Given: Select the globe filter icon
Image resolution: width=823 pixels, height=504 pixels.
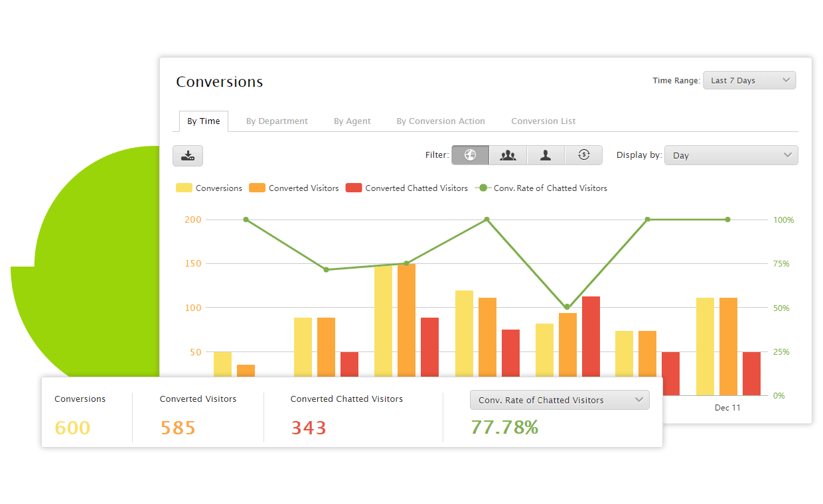Looking at the screenshot, I should (x=470, y=155).
